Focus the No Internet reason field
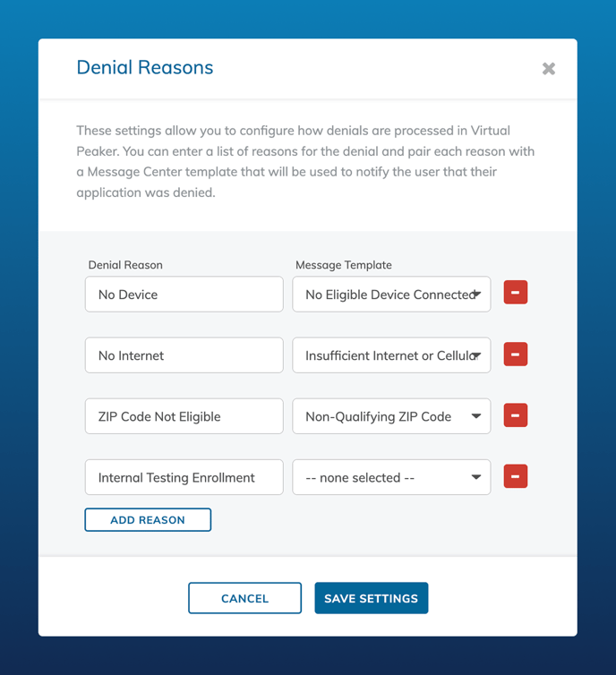This screenshot has width=616, height=675. [184, 355]
